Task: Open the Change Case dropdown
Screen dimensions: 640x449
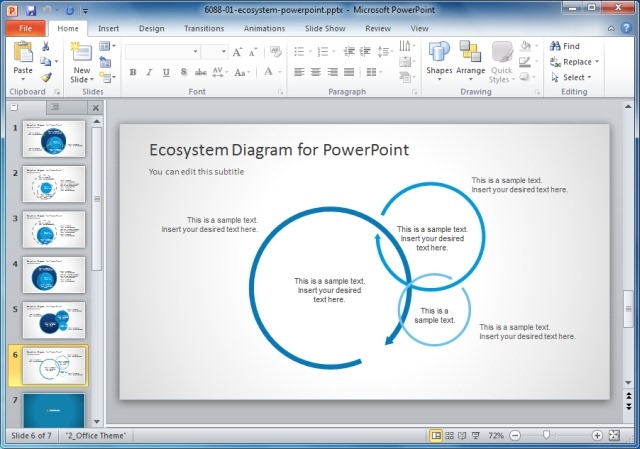Action: pos(242,73)
